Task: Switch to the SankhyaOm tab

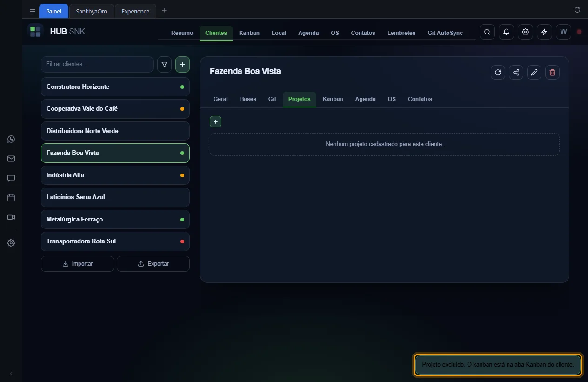Action: (x=91, y=11)
